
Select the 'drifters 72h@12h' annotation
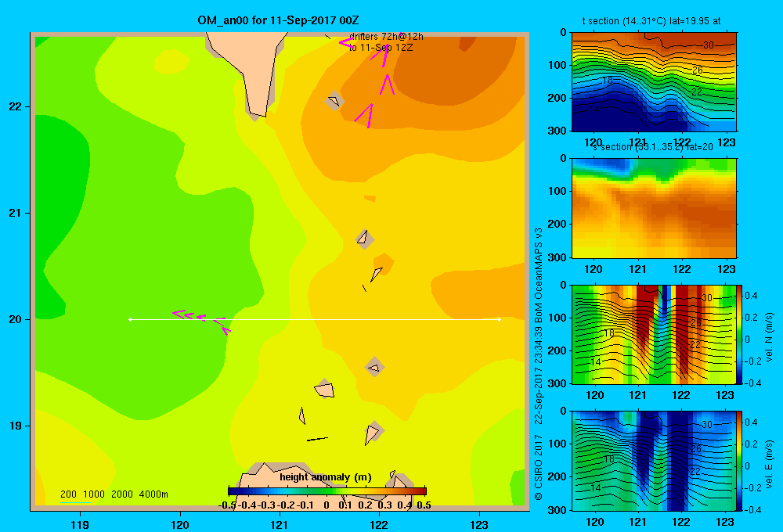pos(386,37)
